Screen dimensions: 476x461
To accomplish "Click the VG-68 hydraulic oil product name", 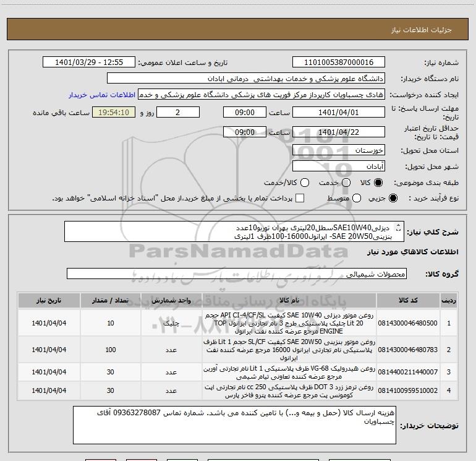I will coord(289,373).
